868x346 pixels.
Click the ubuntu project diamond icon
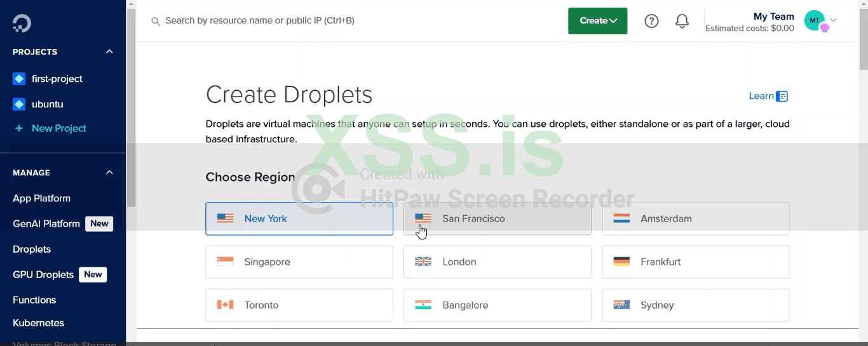pyautogui.click(x=19, y=104)
